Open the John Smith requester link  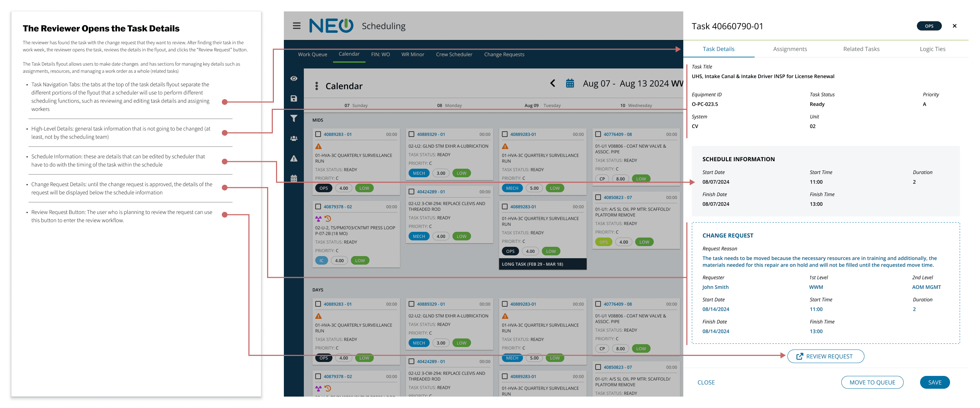[715, 287]
